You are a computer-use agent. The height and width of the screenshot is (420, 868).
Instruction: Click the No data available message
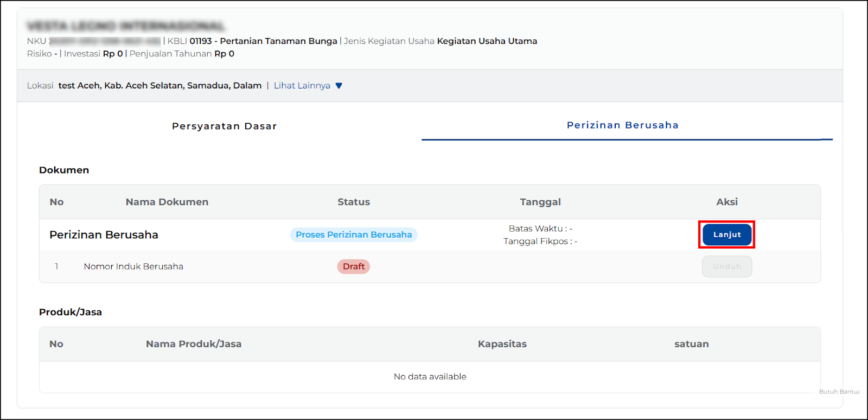pyautogui.click(x=430, y=377)
